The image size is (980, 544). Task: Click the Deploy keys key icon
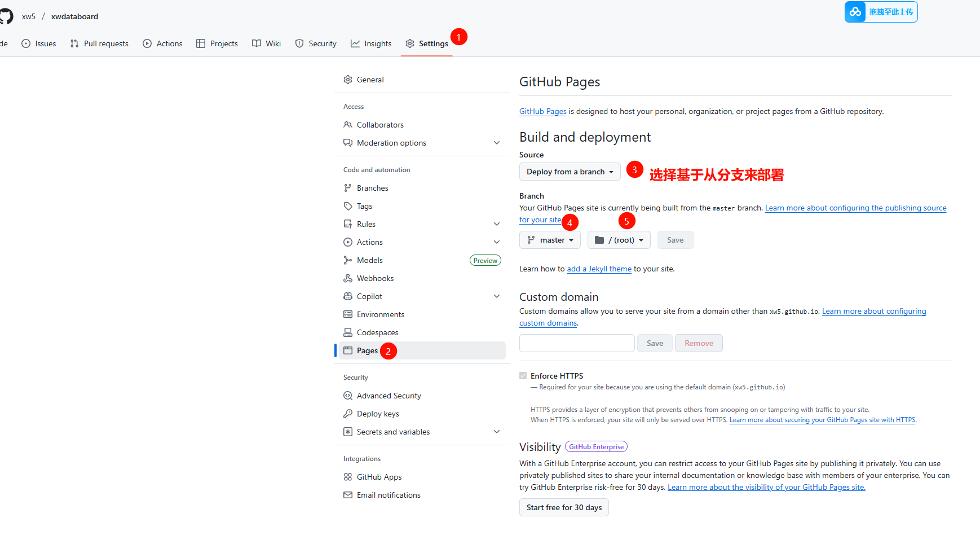point(348,414)
